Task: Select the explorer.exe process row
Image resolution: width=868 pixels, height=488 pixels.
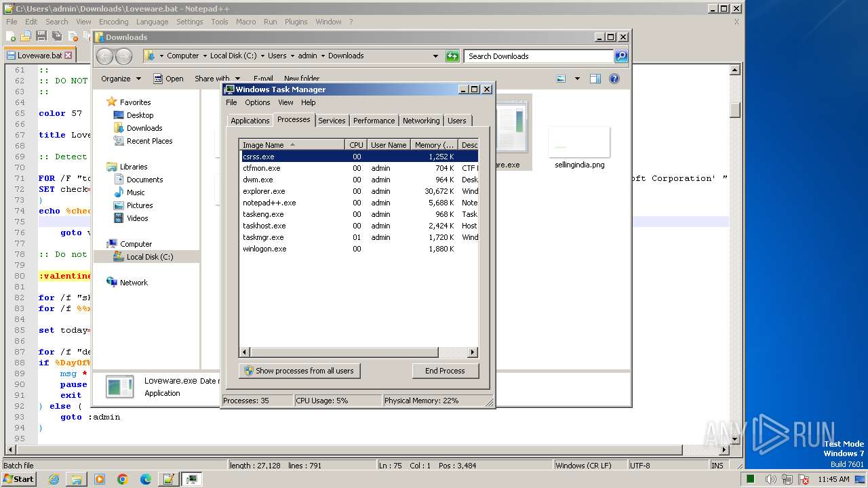Action: [x=359, y=191]
